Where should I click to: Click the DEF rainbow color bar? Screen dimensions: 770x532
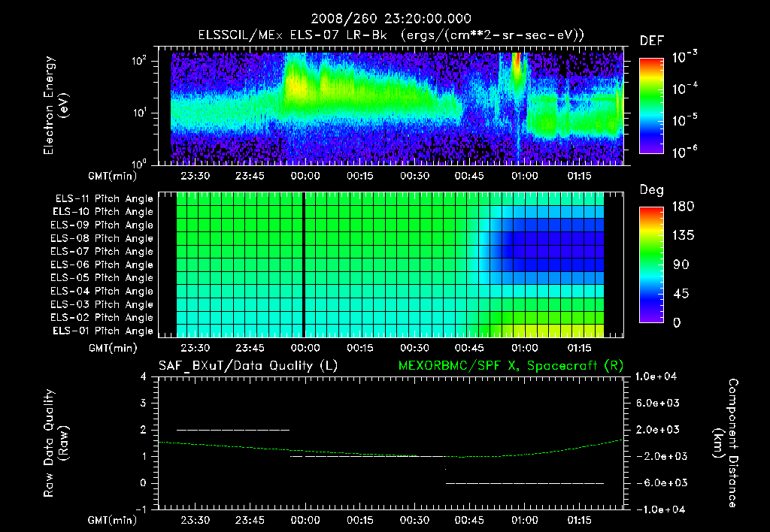pos(651,105)
